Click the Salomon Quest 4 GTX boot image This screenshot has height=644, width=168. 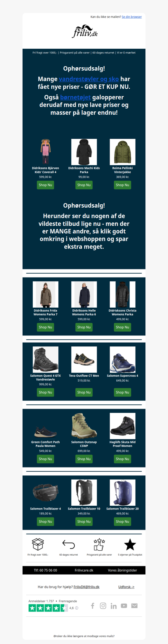click(45, 359)
